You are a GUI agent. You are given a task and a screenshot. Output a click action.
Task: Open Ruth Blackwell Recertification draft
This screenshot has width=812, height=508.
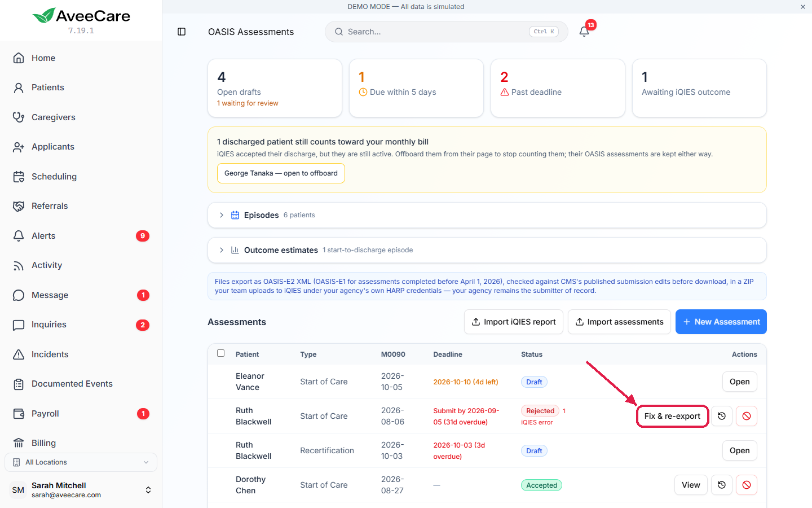[x=739, y=450]
